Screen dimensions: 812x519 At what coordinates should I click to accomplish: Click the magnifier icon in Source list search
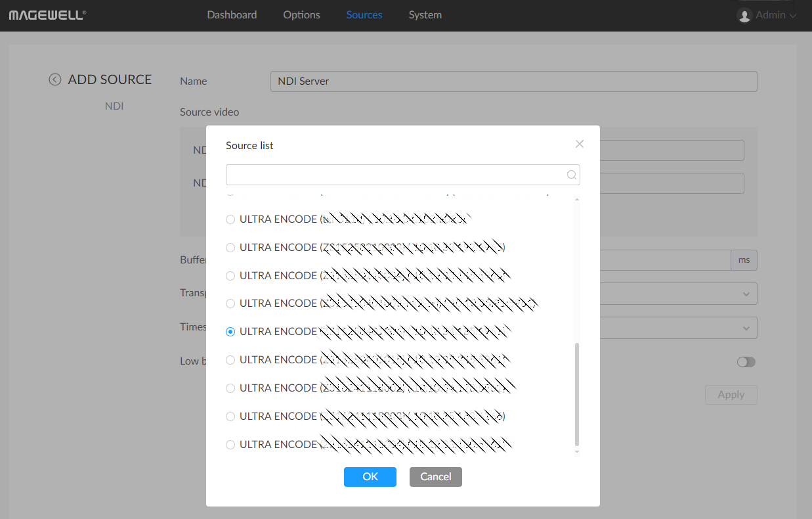pos(571,175)
